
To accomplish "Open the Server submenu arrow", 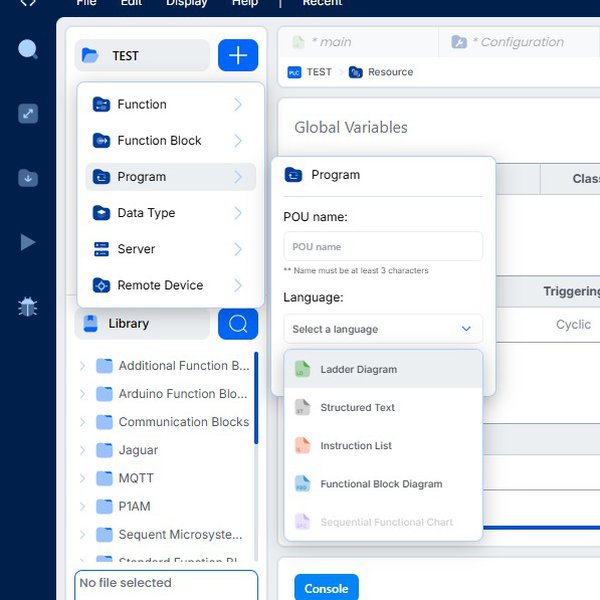I will 238,249.
